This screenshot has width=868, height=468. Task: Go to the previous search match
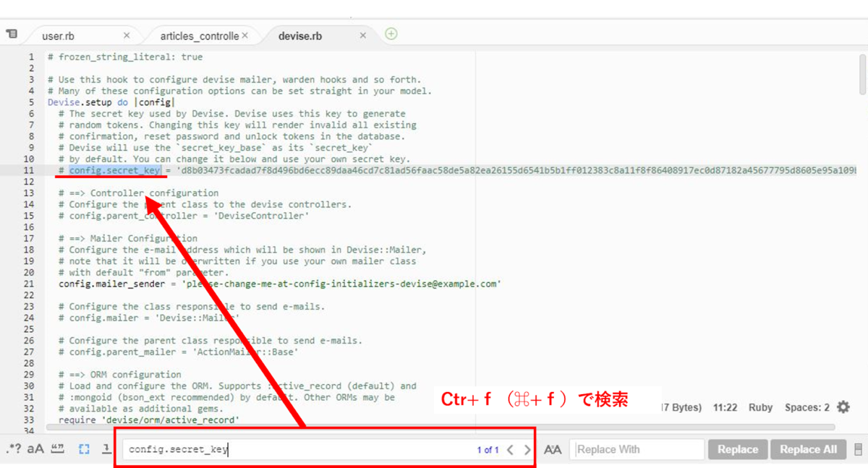[510, 450]
